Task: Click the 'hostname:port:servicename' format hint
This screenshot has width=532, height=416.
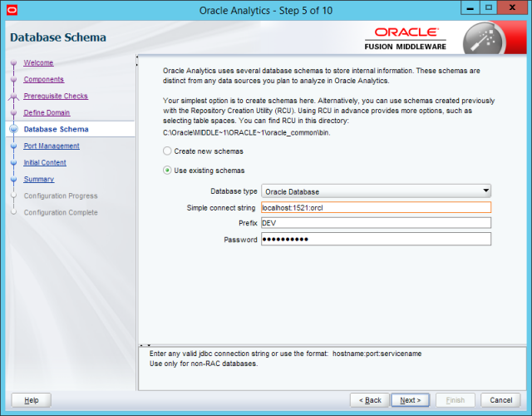Action: tap(377, 354)
